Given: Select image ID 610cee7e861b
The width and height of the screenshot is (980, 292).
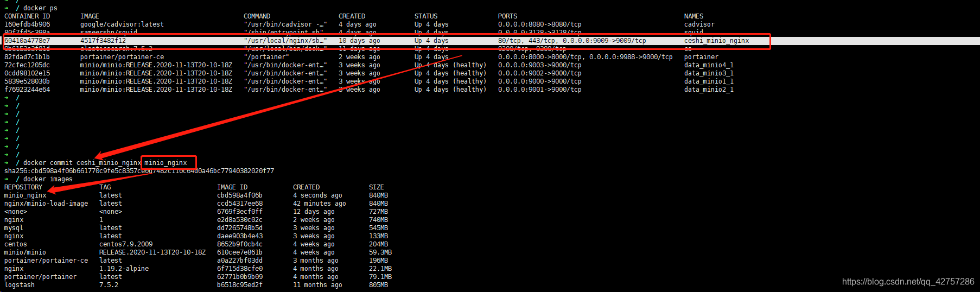Looking at the screenshot, I should pos(240,252).
